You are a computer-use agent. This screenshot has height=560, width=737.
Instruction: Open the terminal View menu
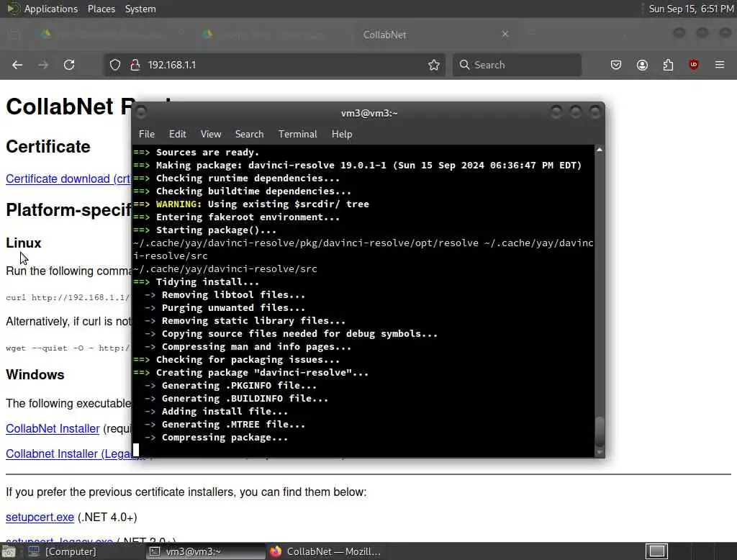[x=211, y=134]
